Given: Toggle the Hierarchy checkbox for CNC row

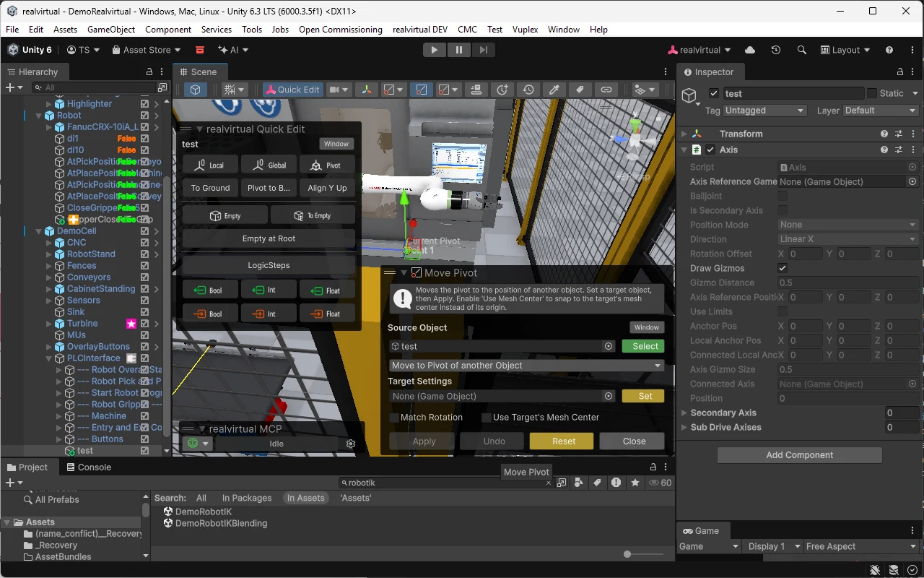Looking at the screenshot, I should click(144, 243).
